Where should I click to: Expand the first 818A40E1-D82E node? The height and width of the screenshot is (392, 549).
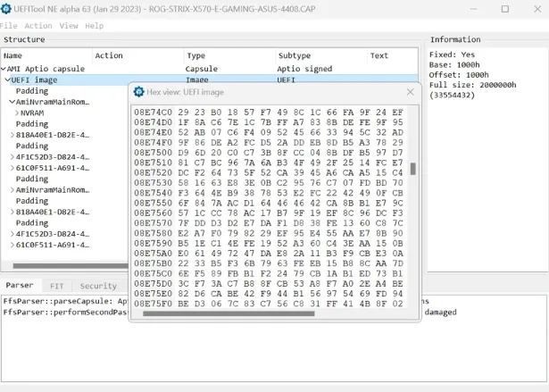click(12, 135)
